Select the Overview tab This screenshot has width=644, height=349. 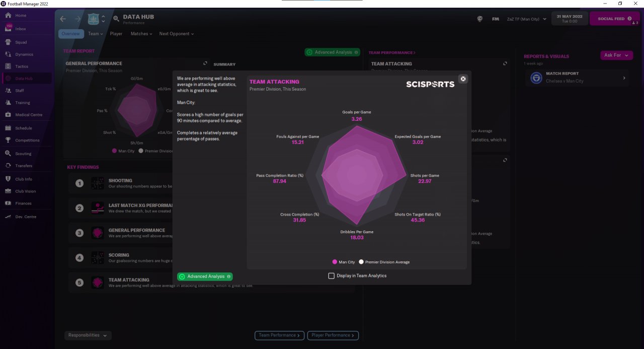tap(71, 34)
